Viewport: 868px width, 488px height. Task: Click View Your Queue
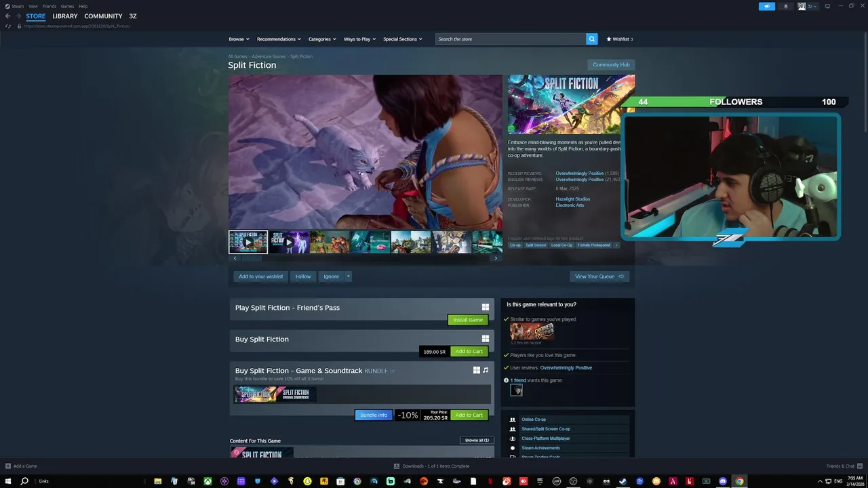599,276
